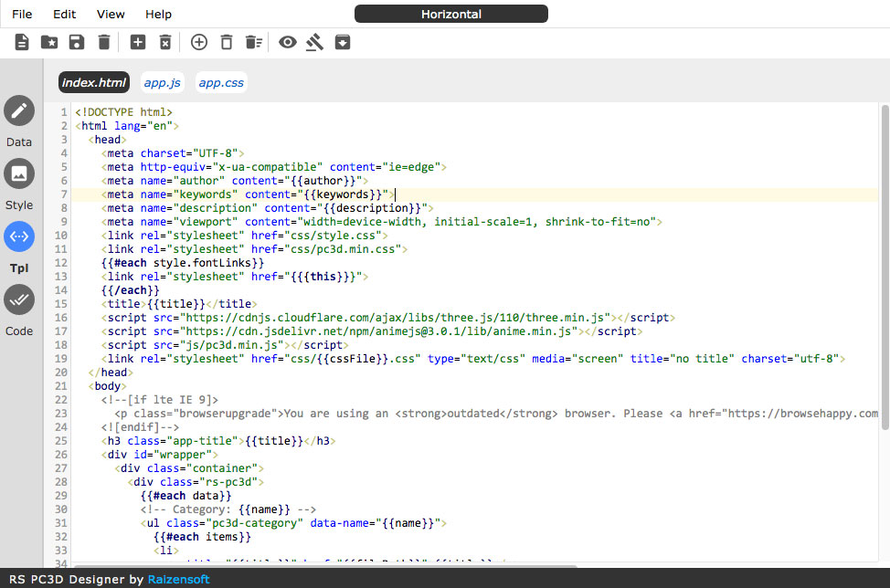
Task: Open the starred folder icon in toolbar
Action: [49, 42]
